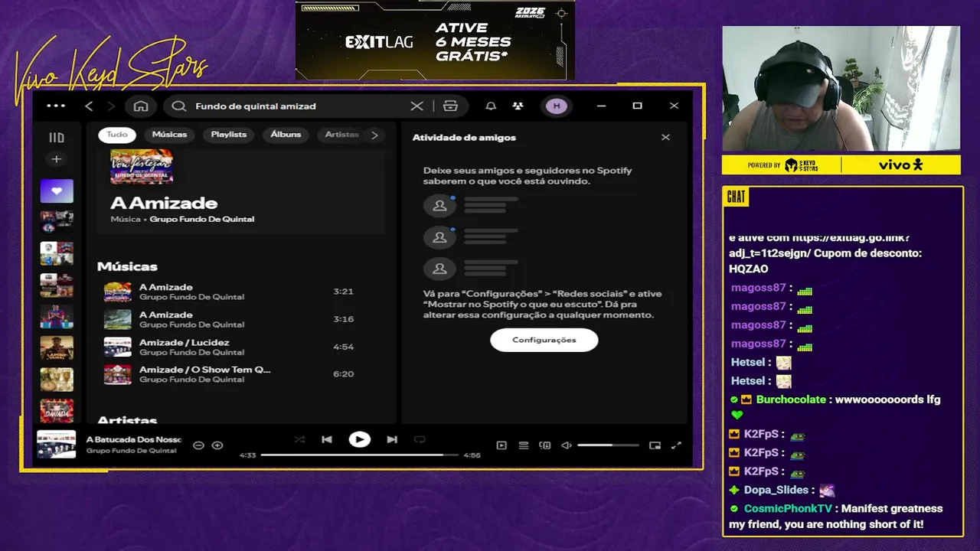Viewport: 980px width, 551px height.
Task: Select the Músicas filter chip
Action: (169, 135)
